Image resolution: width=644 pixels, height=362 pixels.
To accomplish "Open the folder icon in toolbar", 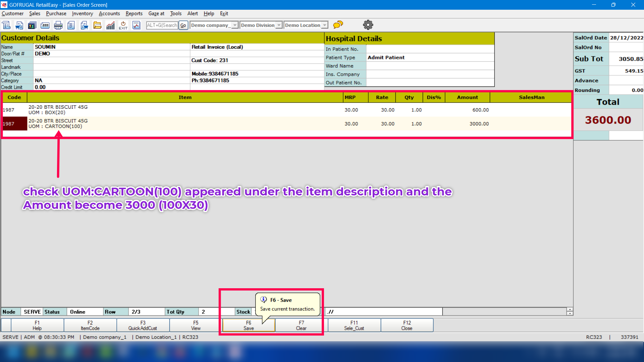I will pyautogui.click(x=97, y=25).
